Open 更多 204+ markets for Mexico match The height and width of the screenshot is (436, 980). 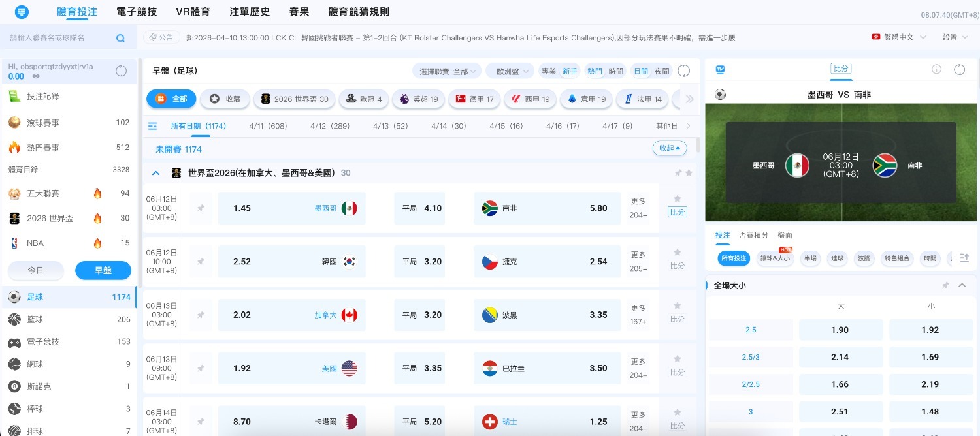[x=638, y=208]
